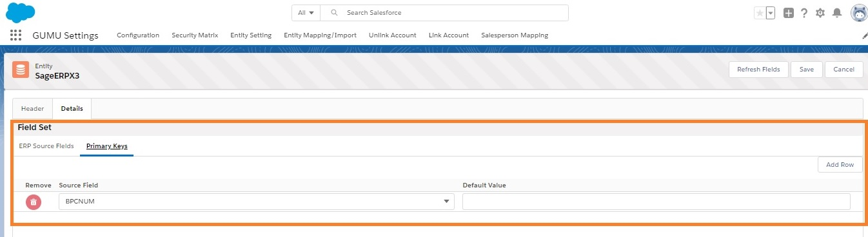Click the Cancel button

point(844,70)
